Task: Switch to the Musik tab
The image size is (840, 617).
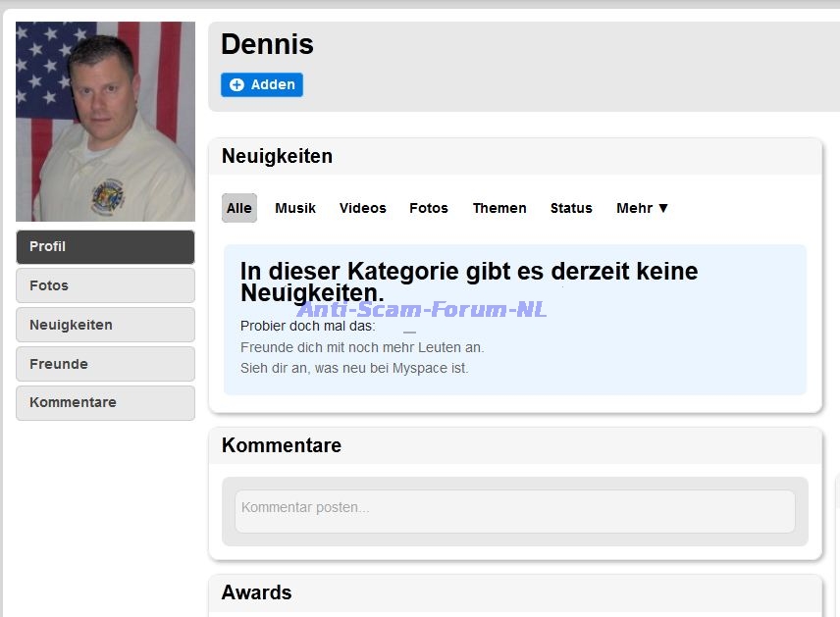Action: [x=295, y=208]
